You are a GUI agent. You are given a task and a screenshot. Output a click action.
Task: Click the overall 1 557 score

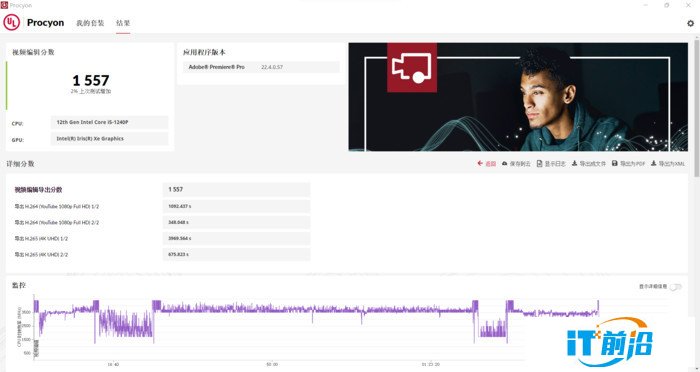coord(91,80)
